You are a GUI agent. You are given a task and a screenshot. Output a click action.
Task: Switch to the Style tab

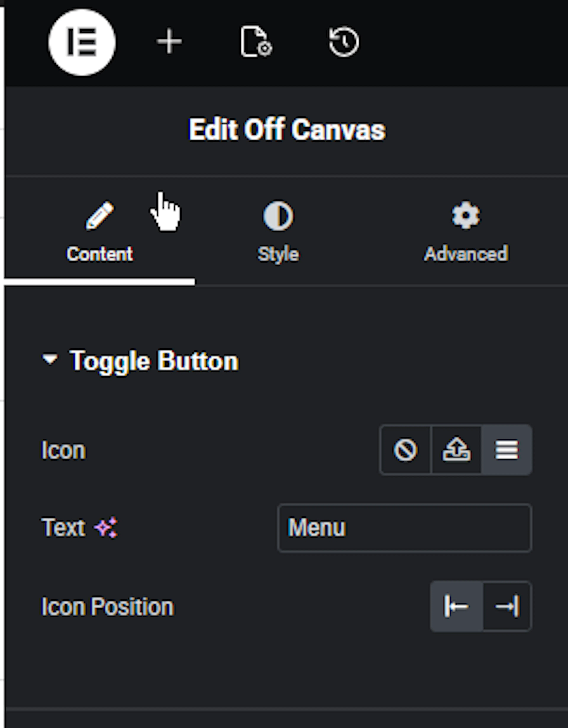pyautogui.click(x=278, y=232)
